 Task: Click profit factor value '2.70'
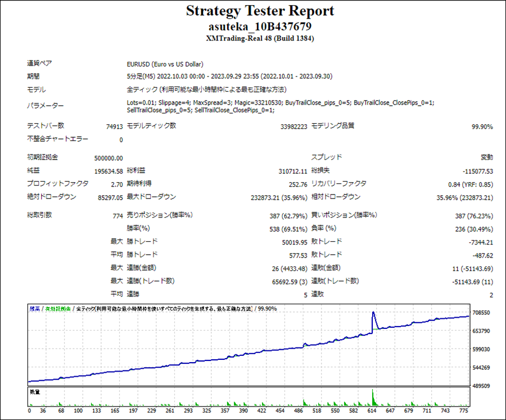coord(117,184)
